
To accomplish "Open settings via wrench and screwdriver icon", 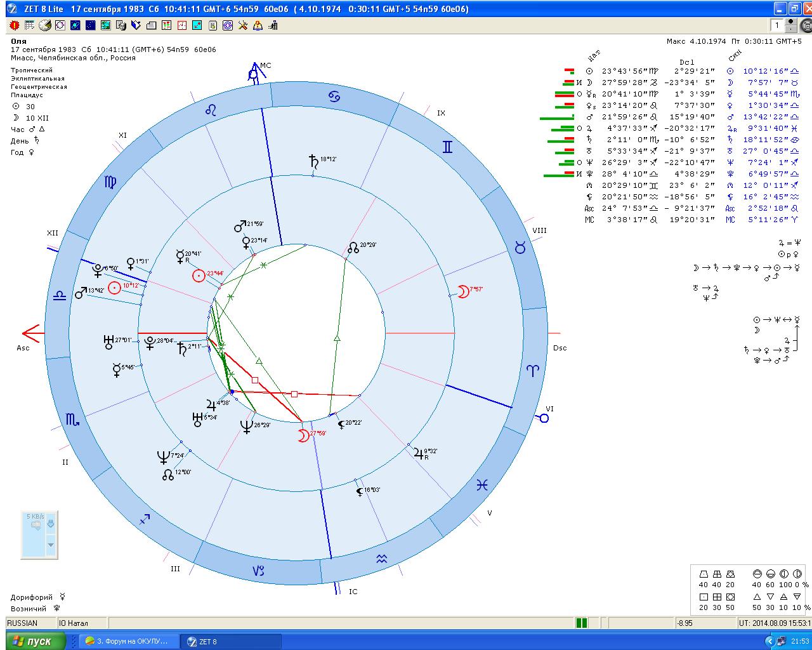I will pos(242,25).
